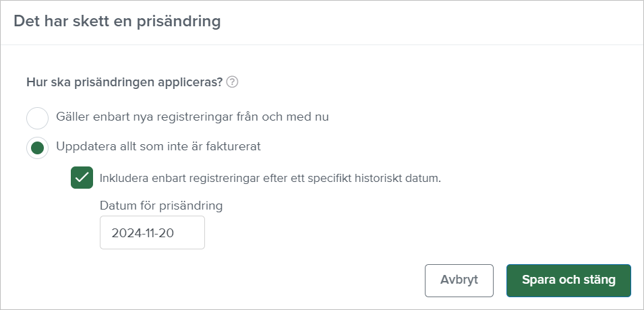Open help tooltip beside the appliceras question
The image size is (644, 310).
coord(233,82)
